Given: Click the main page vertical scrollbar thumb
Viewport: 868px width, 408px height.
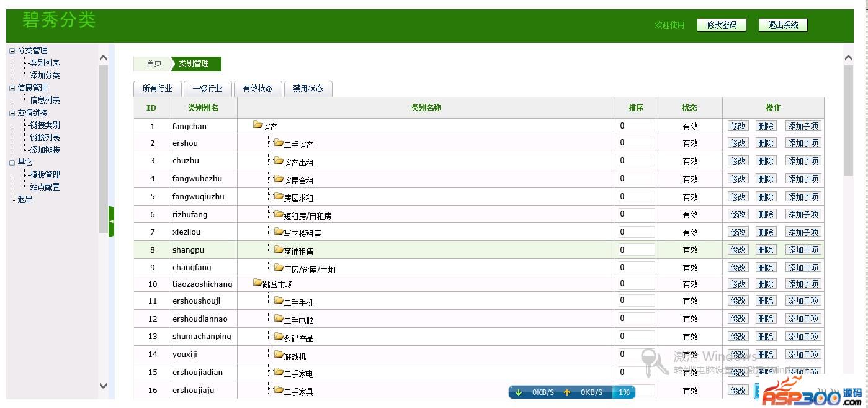Looking at the screenshot, I should [x=848, y=120].
